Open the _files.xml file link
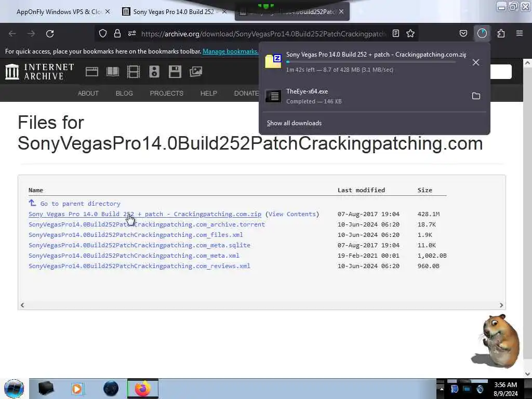 tap(136, 235)
